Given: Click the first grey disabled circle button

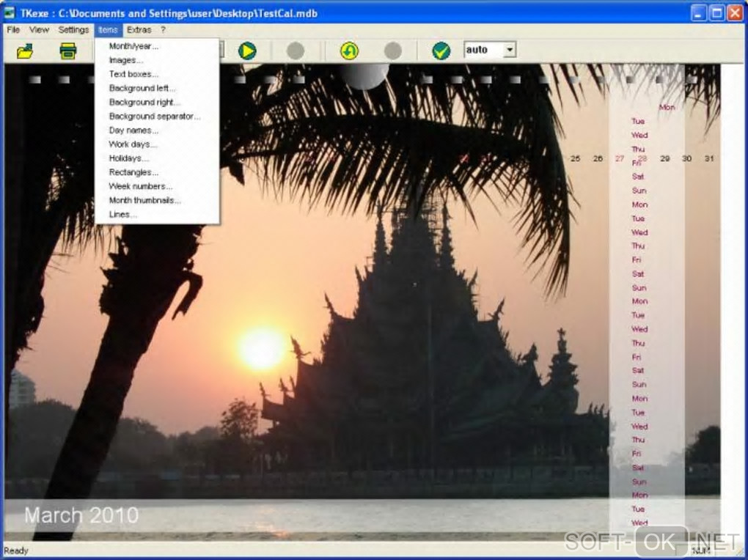Looking at the screenshot, I should point(296,51).
